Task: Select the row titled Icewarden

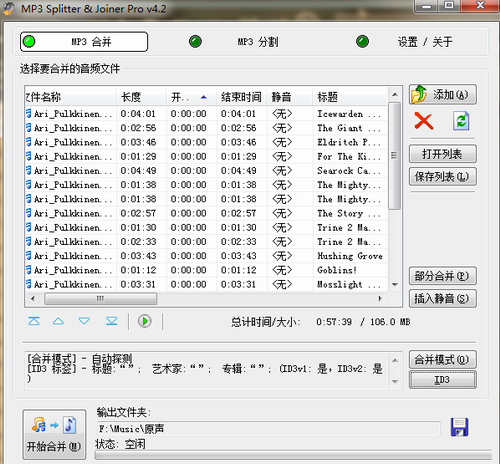Action: point(206,114)
